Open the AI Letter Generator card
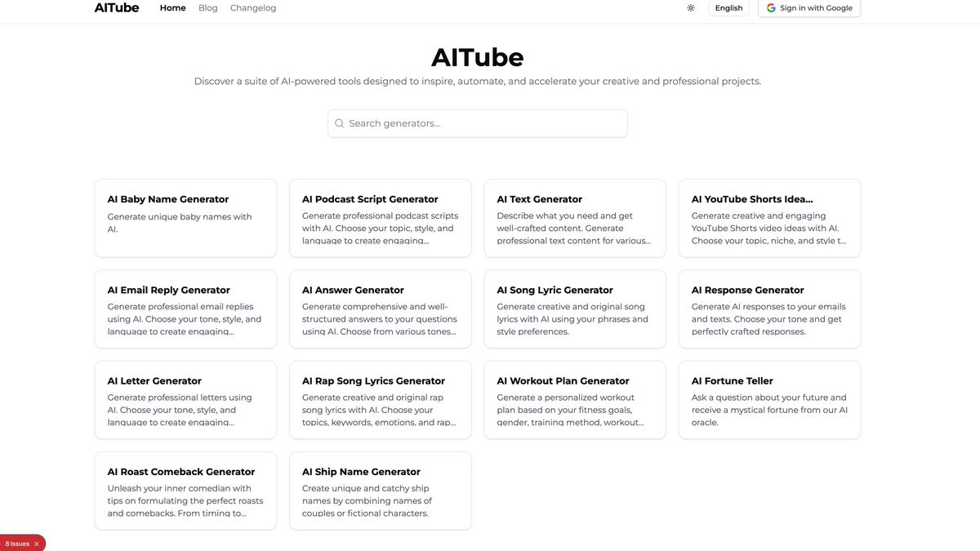 (x=185, y=400)
